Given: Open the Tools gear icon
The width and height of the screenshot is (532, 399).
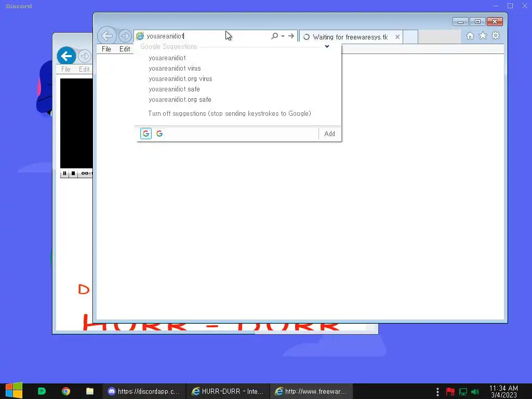Looking at the screenshot, I should (x=496, y=36).
